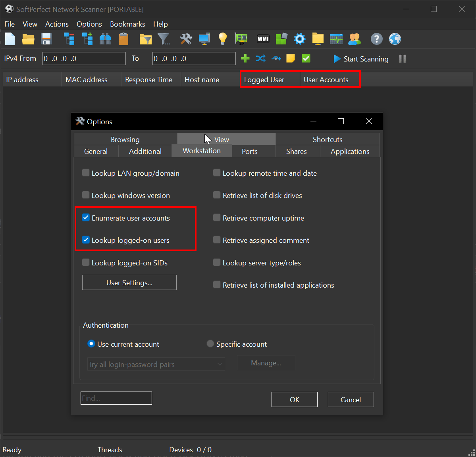This screenshot has width=476, height=457.
Task: Click the clipboard paste icon
Action: (123, 39)
